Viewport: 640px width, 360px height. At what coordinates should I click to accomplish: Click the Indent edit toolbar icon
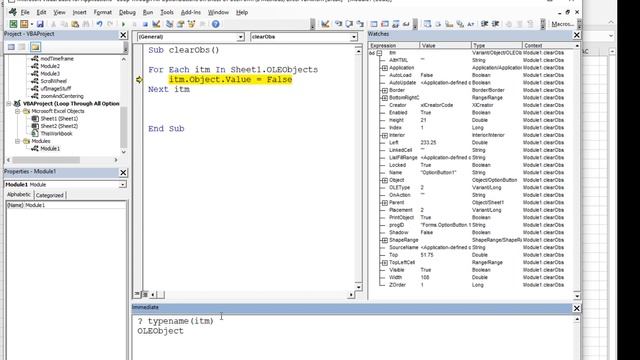pyautogui.click(x=484, y=24)
